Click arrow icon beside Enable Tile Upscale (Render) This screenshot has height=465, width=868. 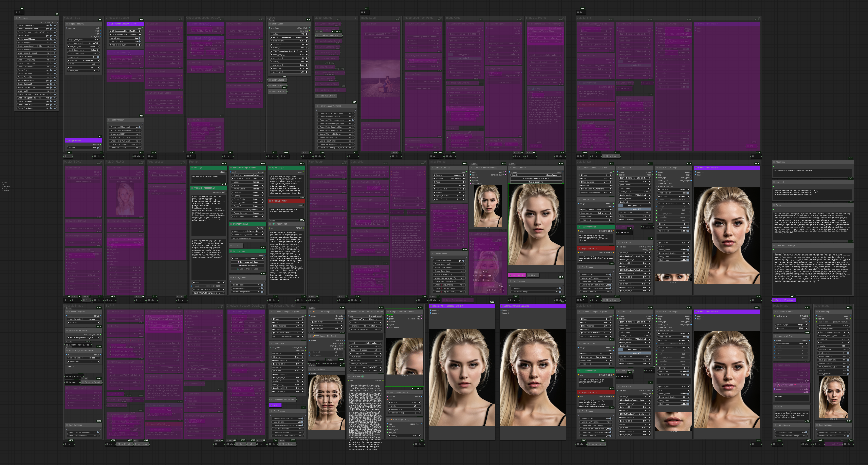54,98
